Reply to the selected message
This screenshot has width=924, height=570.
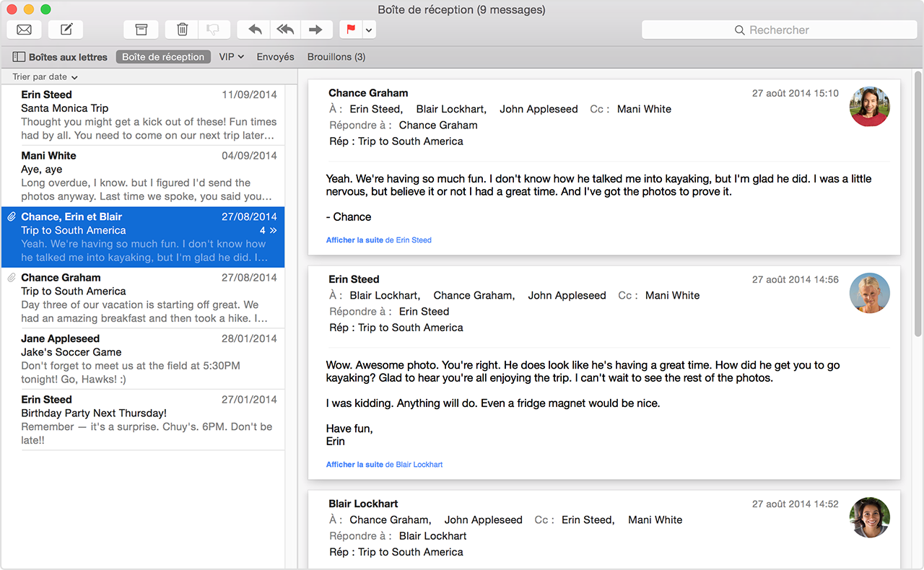point(253,30)
